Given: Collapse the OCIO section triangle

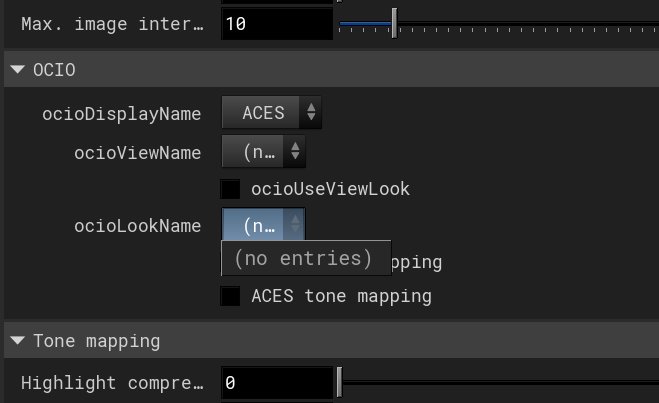Looking at the screenshot, I should tap(18, 71).
